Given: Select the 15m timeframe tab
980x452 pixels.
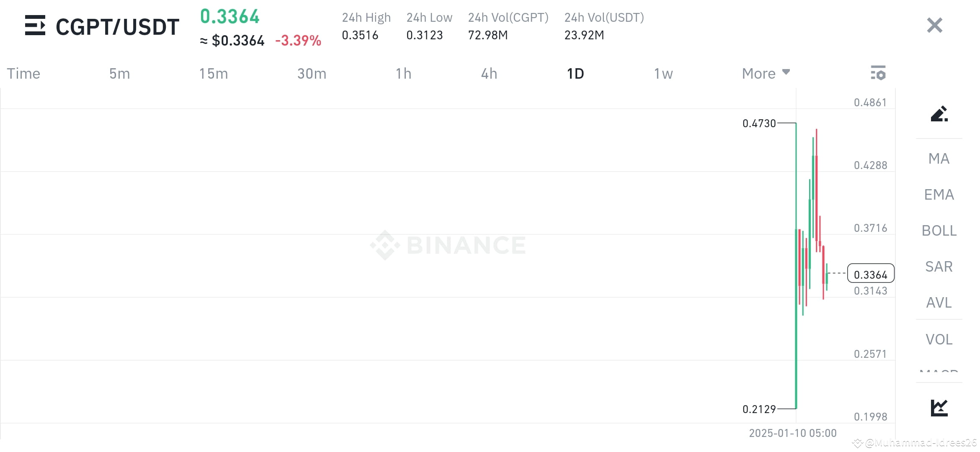Looking at the screenshot, I should 214,73.
